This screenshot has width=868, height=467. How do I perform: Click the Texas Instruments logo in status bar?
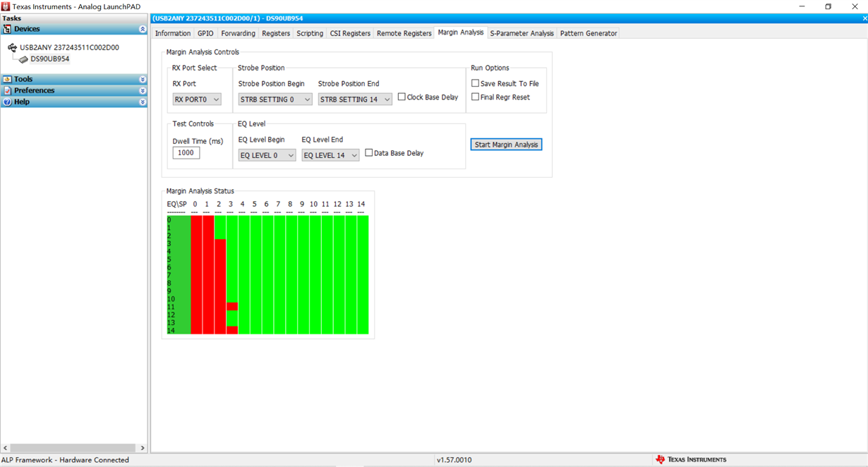point(660,460)
